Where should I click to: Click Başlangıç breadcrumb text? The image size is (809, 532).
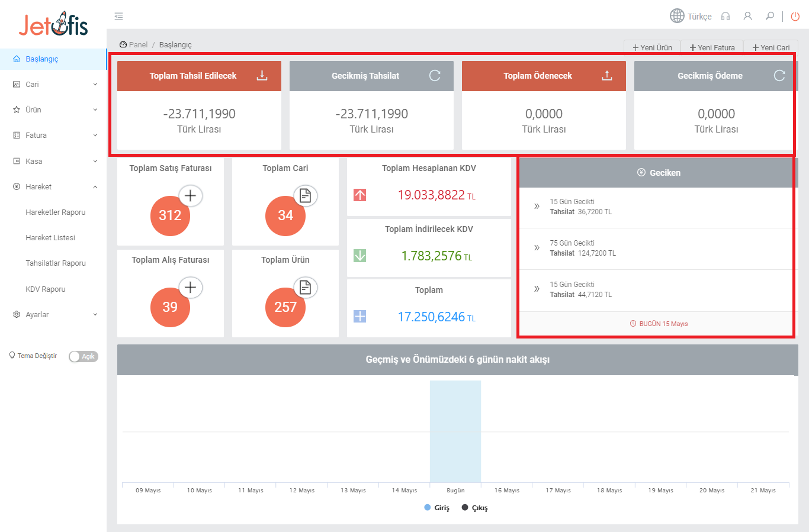click(175, 45)
